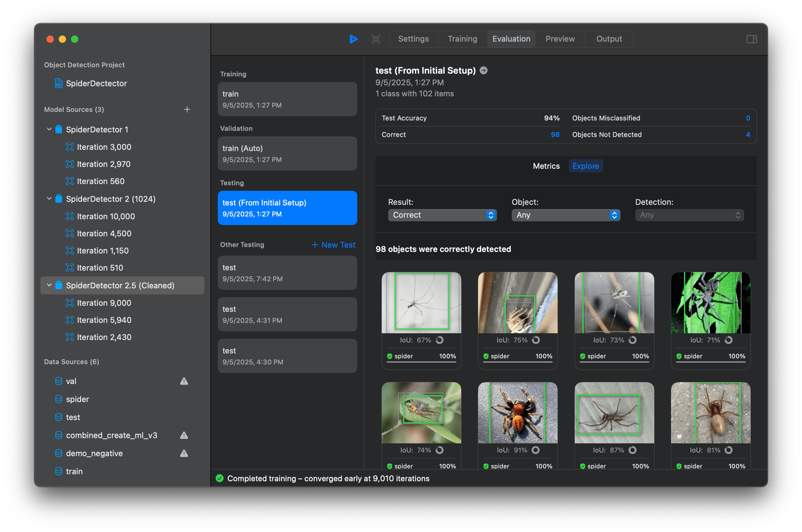Click the Objects Not Detected count 4

tap(748, 135)
